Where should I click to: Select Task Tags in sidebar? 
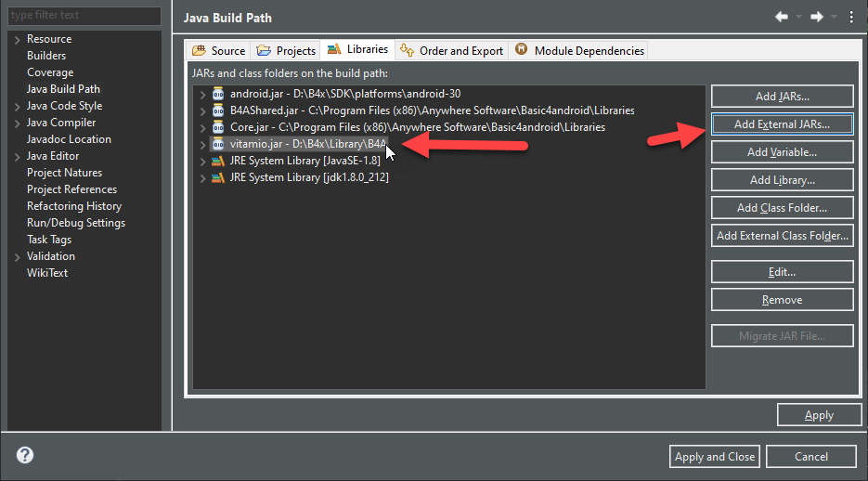(x=49, y=240)
